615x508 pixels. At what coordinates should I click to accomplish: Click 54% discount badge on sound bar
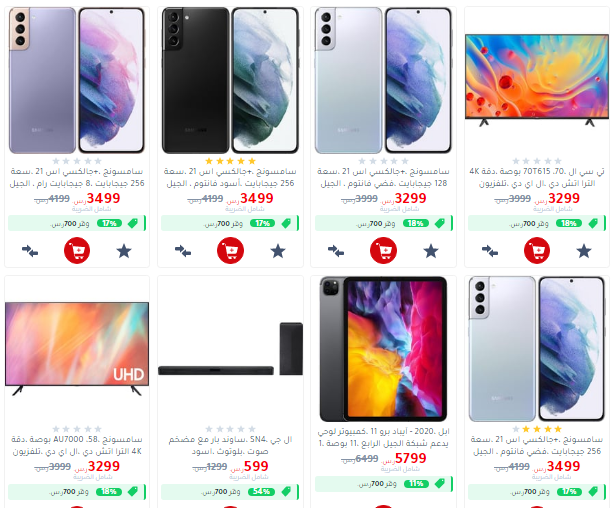[x=261, y=492]
